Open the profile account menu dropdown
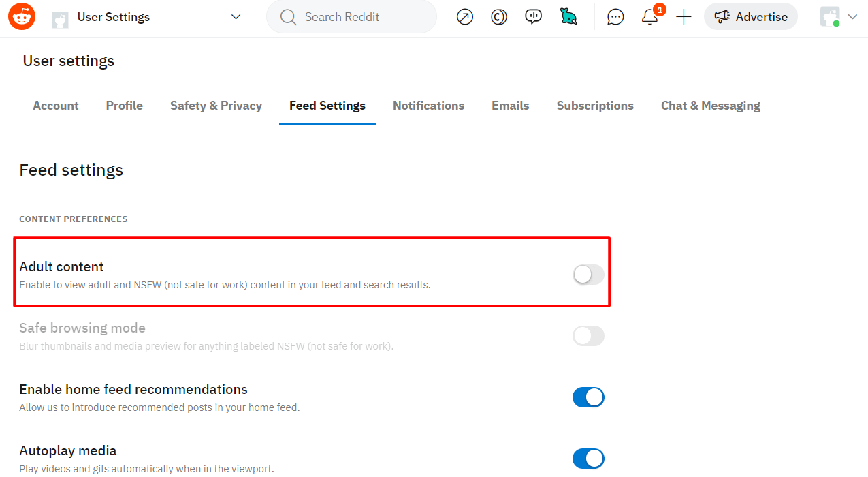The image size is (868, 477). (x=839, y=17)
